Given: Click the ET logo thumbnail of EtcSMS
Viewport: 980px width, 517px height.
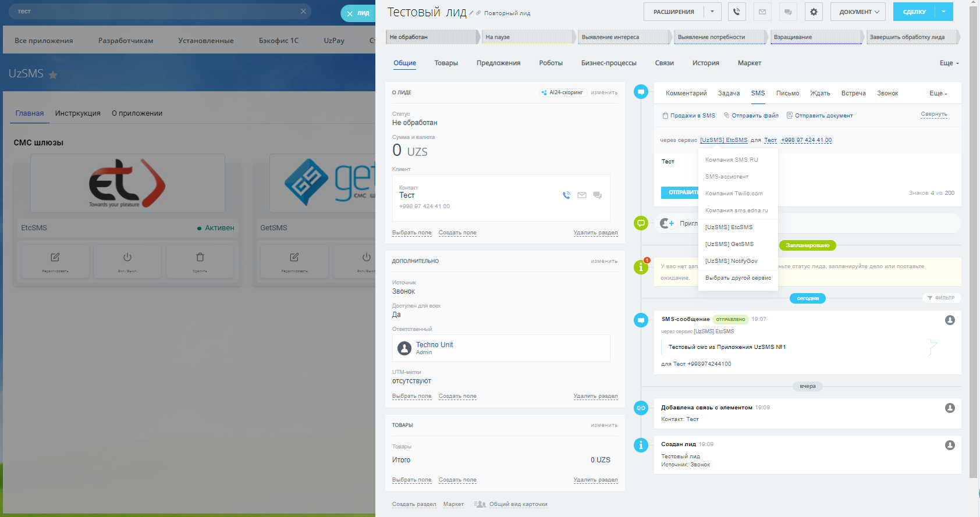Looking at the screenshot, I should (x=127, y=183).
